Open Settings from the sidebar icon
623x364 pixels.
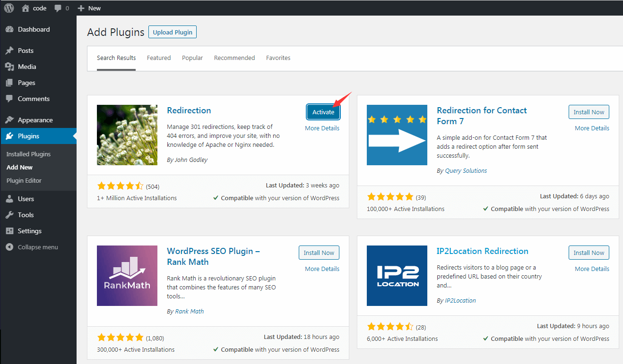pyautogui.click(x=10, y=230)
